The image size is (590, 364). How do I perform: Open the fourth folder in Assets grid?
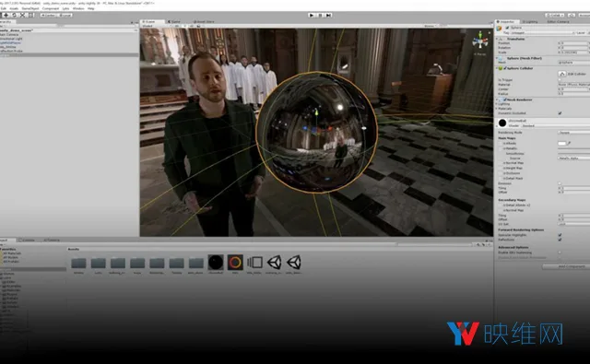pos(137,263)
